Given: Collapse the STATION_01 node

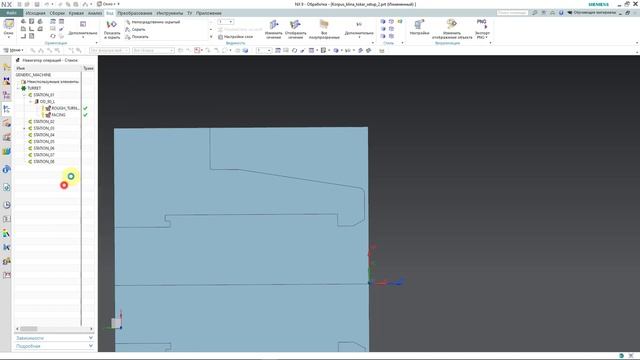Looking at the screenshot, I should 24,95.
